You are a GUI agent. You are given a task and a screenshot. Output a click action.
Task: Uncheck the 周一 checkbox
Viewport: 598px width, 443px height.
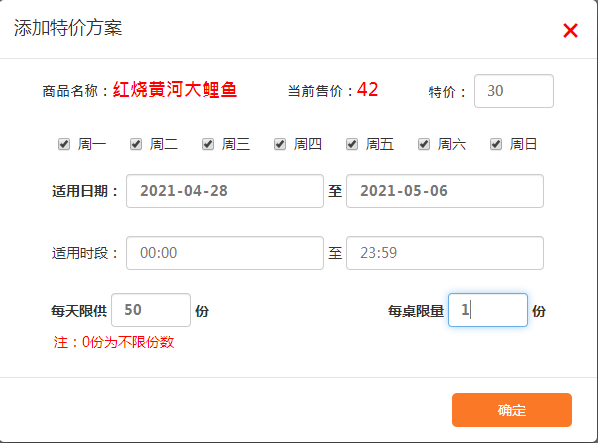[x=64, y=144]
